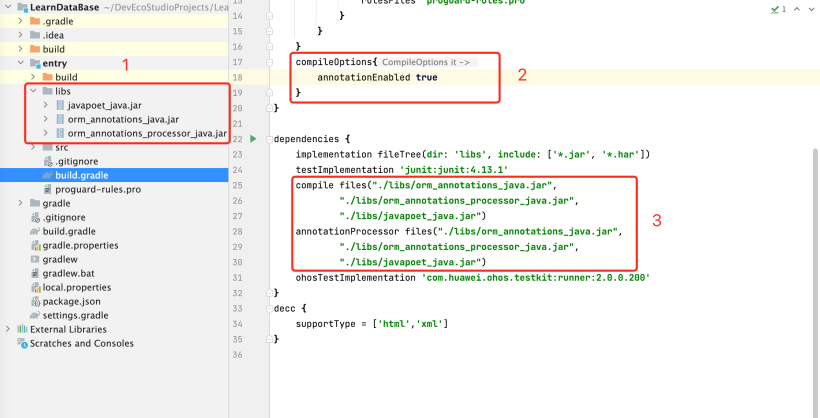Click the gradle.properties file icon
Image resolution: width=820 pixels, height=418 pixels.
coord(35,245)
